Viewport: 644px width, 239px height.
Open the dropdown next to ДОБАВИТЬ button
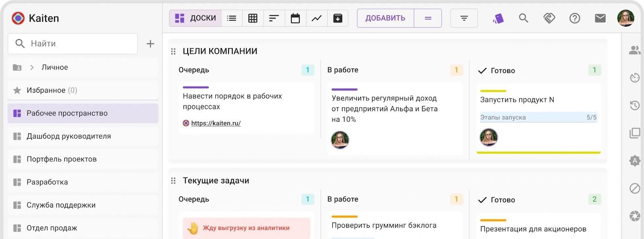pyautogui.click(x=428, y=18)
